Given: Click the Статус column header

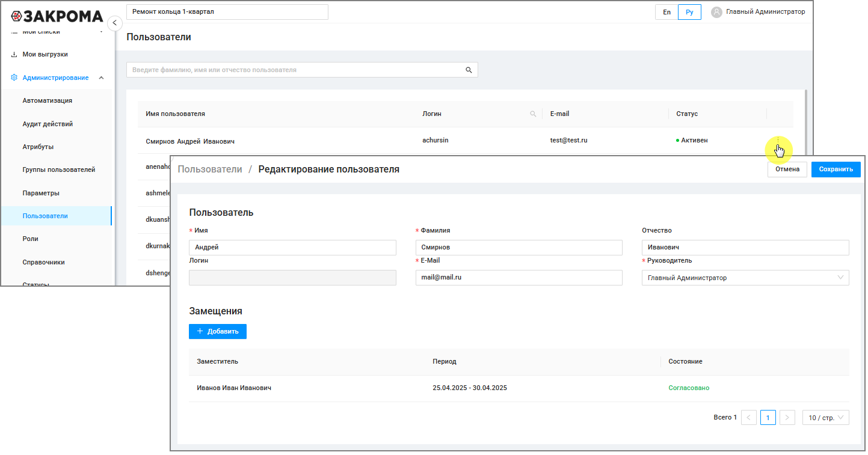Looking at the screenshot, I should (687, 114).
